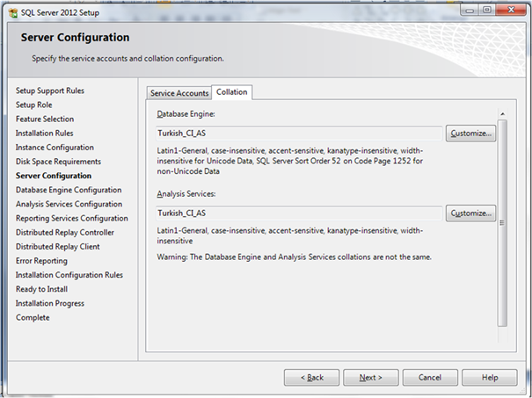This screenshot has width=532, height=398.
Task: Select Feature Selection step
Action: pyautogui.click(x=45, y=119)
